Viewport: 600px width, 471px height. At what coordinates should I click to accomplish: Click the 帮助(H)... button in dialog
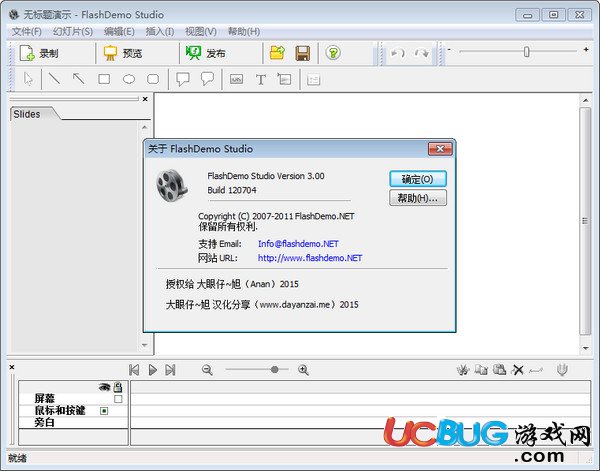click(417, 198)
